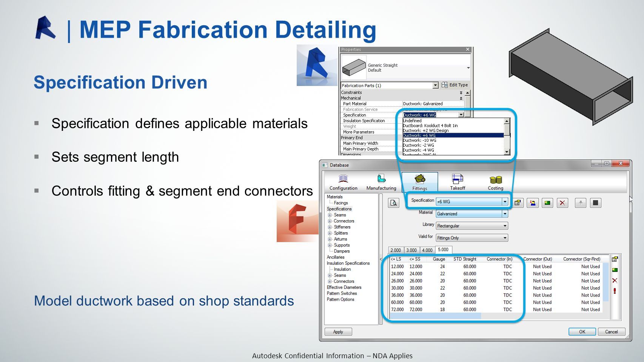Click the red X delete row icon beside table
Screen dimensions: 644x362
[x=615, y=280]
